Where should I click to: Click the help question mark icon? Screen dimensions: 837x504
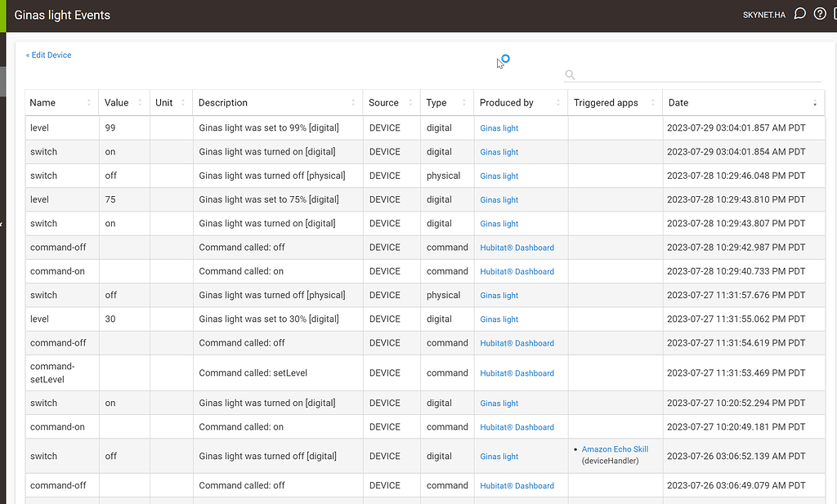820,14
